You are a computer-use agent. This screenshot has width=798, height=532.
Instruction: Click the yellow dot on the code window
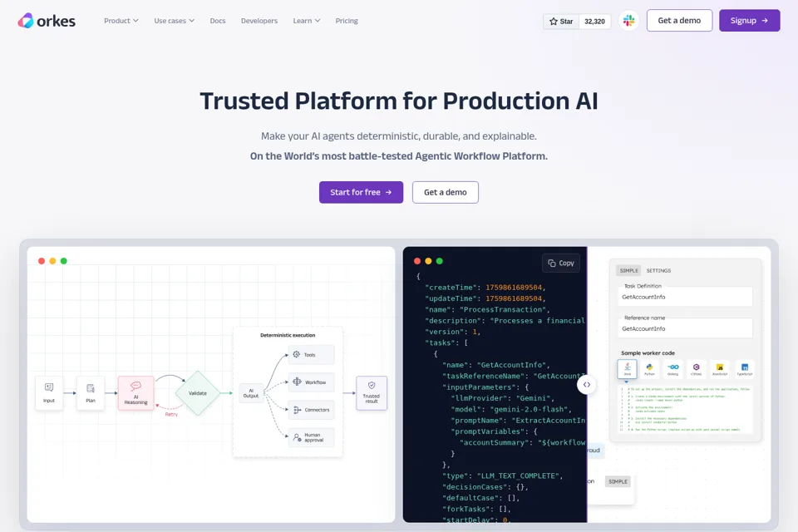429,261
